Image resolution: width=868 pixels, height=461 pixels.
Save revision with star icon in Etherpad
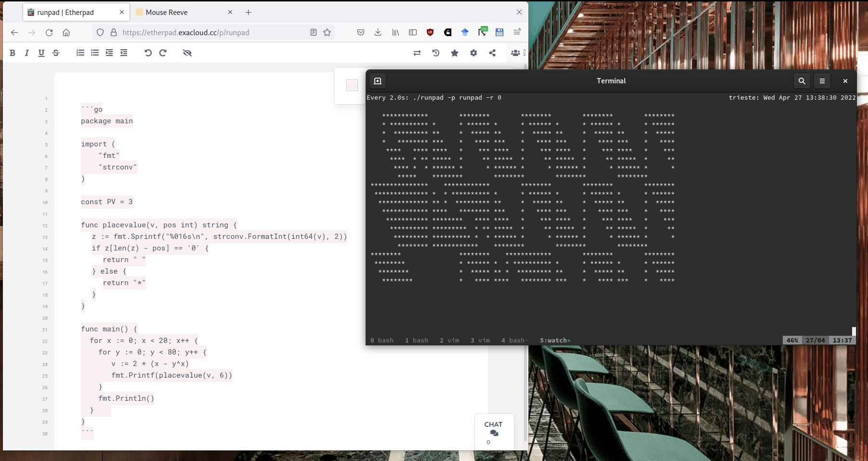(x=455, y=53)
